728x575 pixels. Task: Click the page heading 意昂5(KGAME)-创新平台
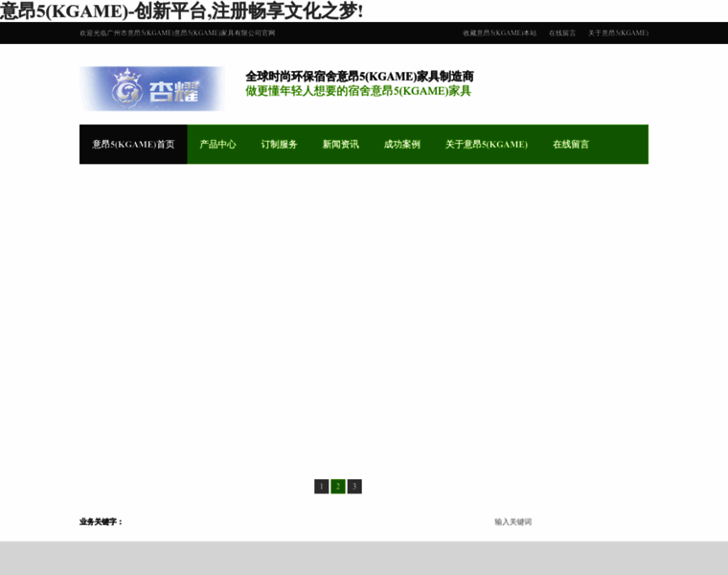point(182,11)
